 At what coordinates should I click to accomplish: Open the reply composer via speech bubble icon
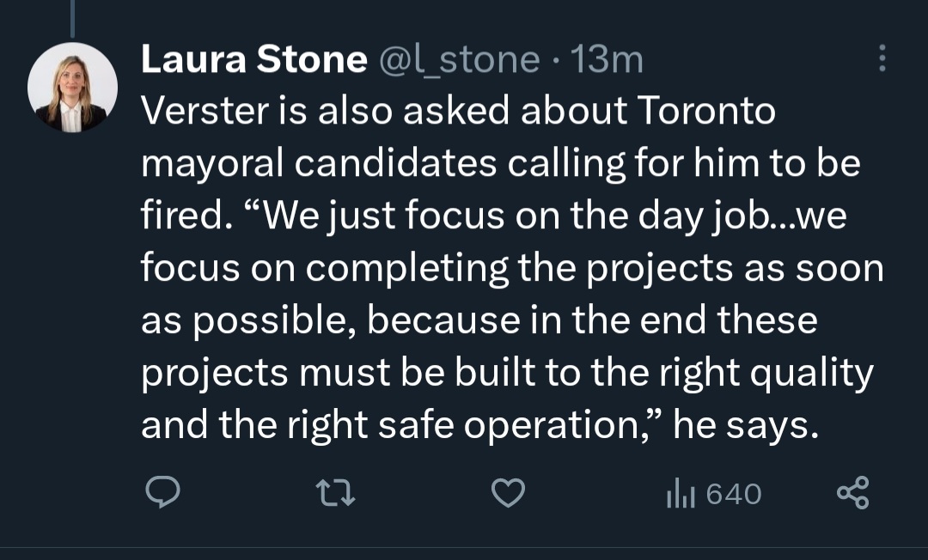[x=162, y=493]
